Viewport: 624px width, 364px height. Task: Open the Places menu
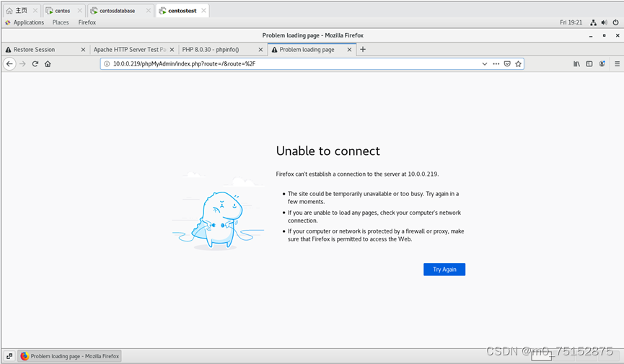pyautogui.click(x=61, y=22)
